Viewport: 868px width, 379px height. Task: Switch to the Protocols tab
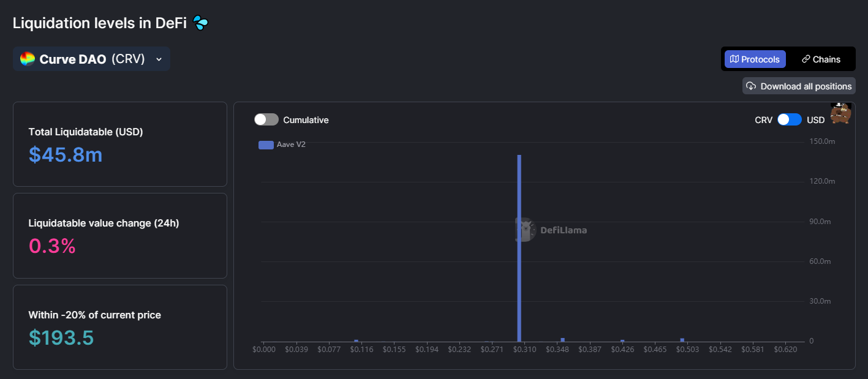click(x=755, y=59)
